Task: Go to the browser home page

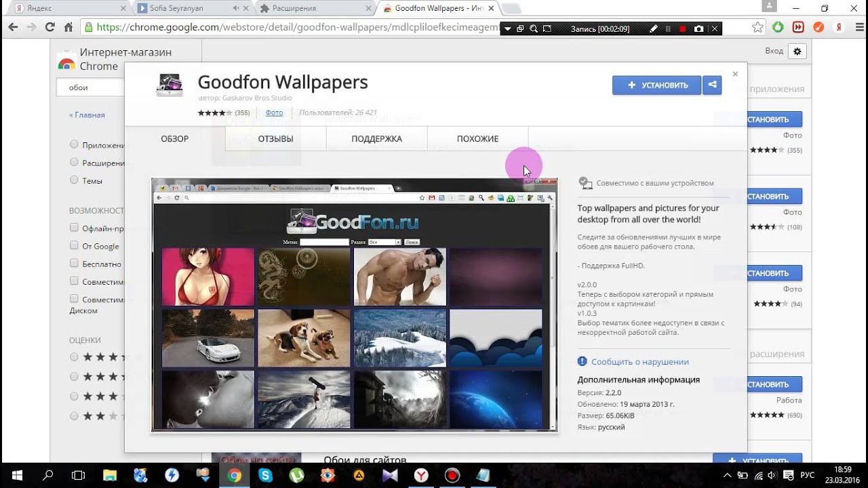Action: tap(68, 27)
